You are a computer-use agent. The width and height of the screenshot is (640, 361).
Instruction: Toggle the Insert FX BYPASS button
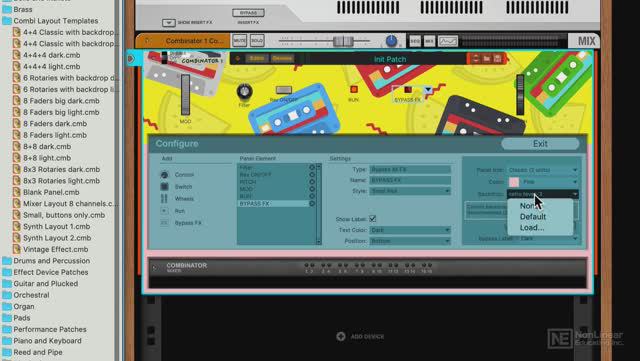coord(248,13)
